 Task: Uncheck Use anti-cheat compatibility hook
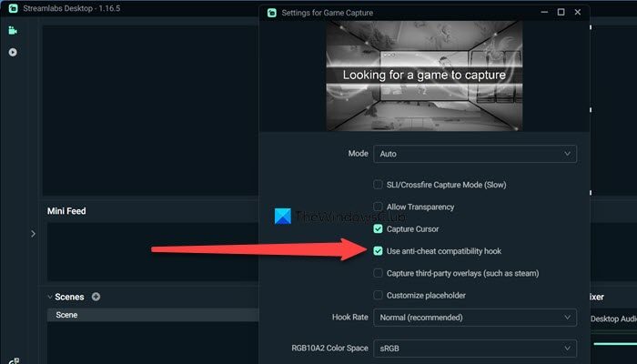(378, 251)
